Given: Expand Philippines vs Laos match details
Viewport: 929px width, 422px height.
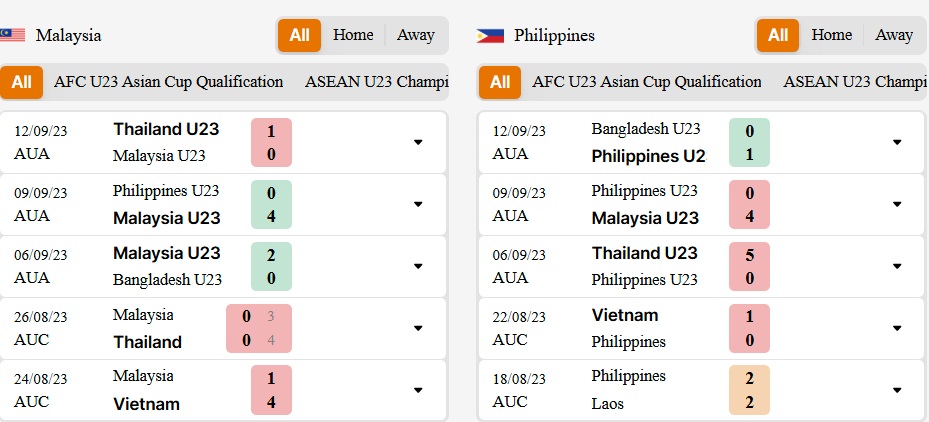Looking at the screenshot, I should coord(896,390).
